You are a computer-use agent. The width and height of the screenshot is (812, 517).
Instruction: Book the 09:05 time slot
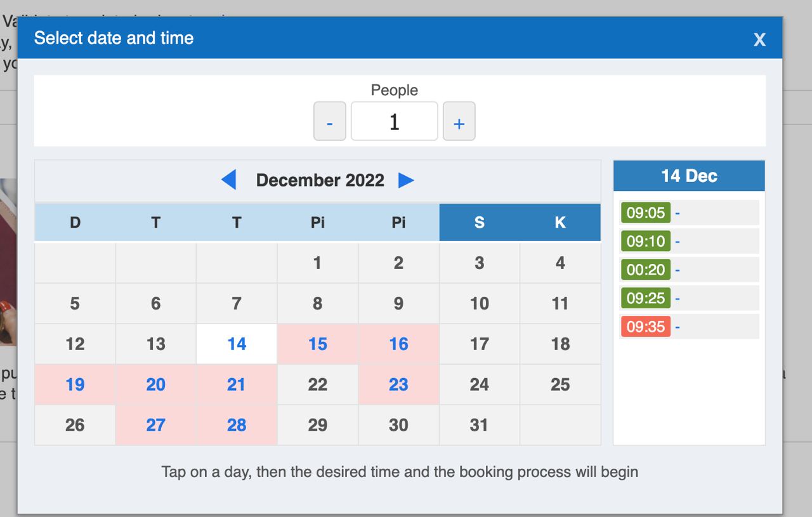tap(646, 213)
